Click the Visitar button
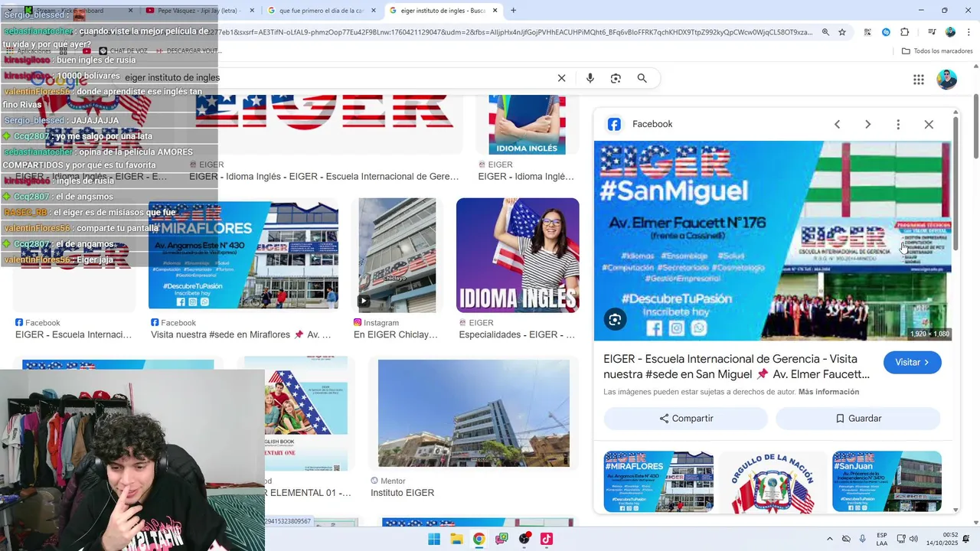The image size is (980, 551). 912,363
